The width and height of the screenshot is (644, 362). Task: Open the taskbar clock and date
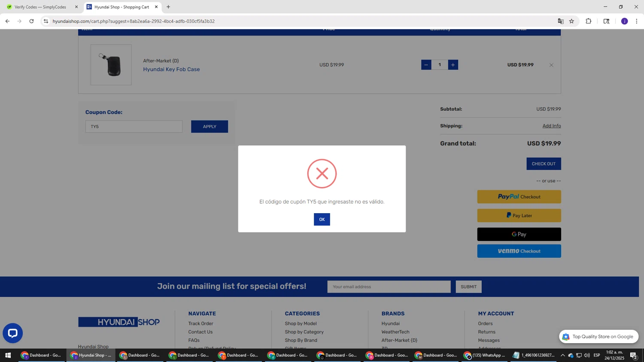[x=614, y=355]
